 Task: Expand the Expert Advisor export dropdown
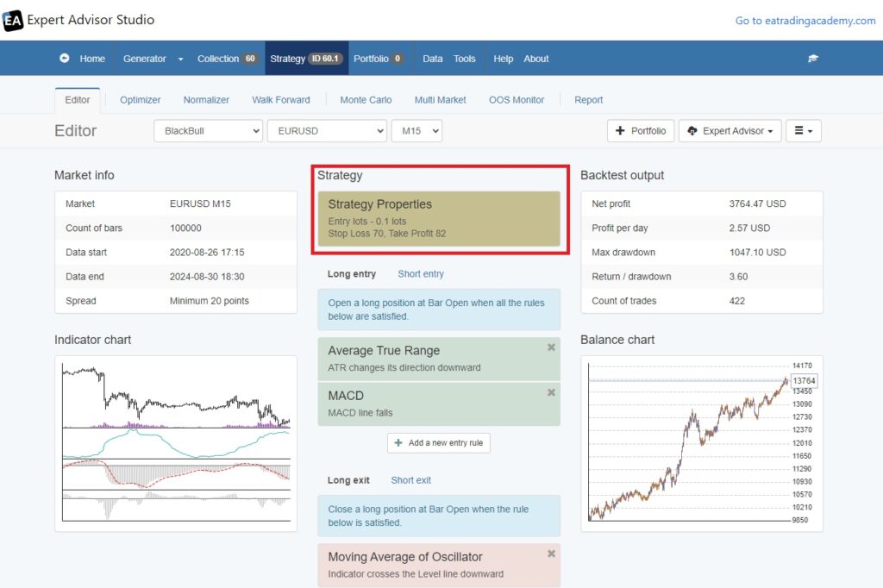tap(730, 131)
